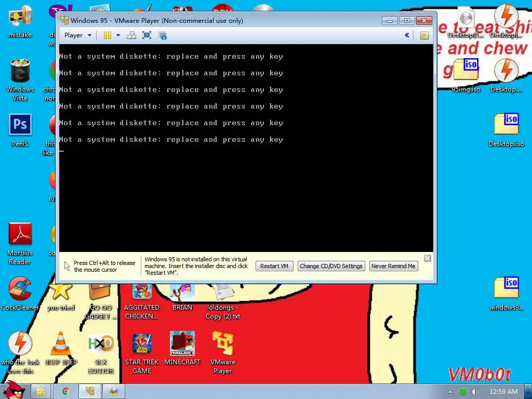Select the GO GO GADGET desktop icon
Image resolution: width=532 pixels, height=399 pixels.
click(101, 302)
